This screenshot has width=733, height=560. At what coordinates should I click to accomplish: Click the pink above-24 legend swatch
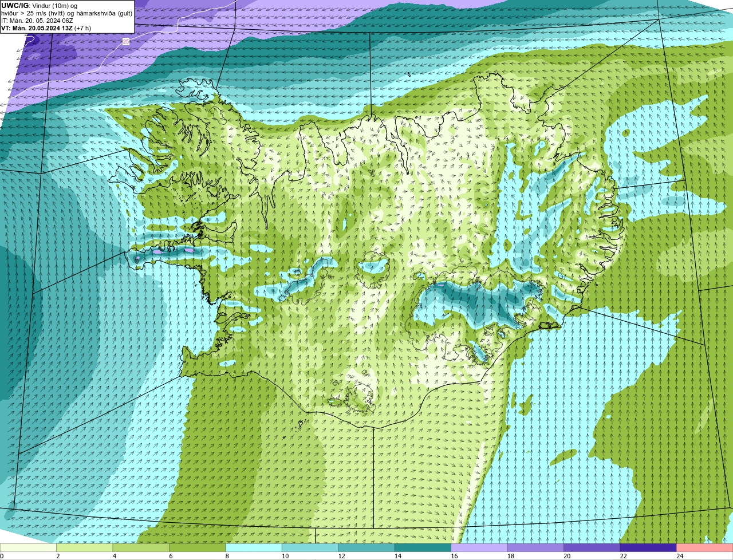705,547
